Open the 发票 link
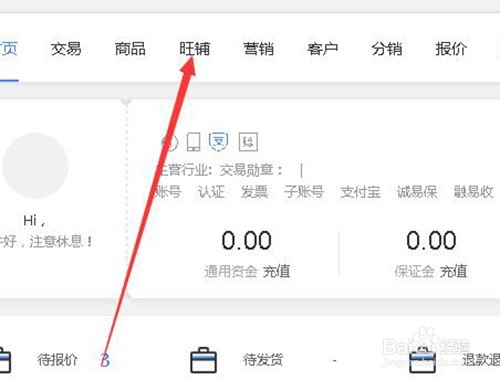The width and height of the screenshot is (500, 380). click(x=254, y=192)
